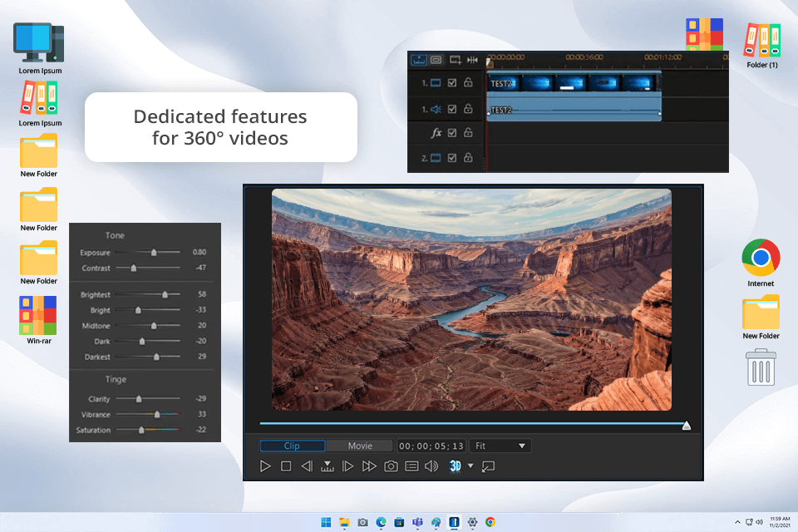The width and height of the screenshot is (798, 532).
Task: Open the 3D mode dropdown arrow
Action: [x=470, y=465]
